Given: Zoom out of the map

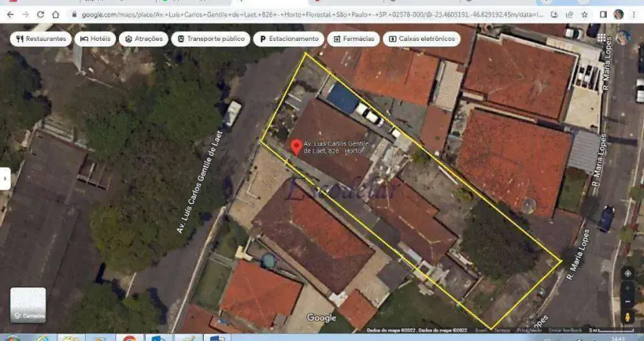Looking at the screenshot, I should tap(627, 301).
